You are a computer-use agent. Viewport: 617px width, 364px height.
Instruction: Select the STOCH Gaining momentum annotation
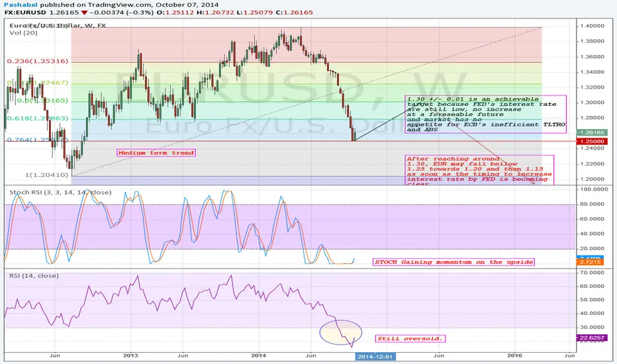tap(453, 262)
